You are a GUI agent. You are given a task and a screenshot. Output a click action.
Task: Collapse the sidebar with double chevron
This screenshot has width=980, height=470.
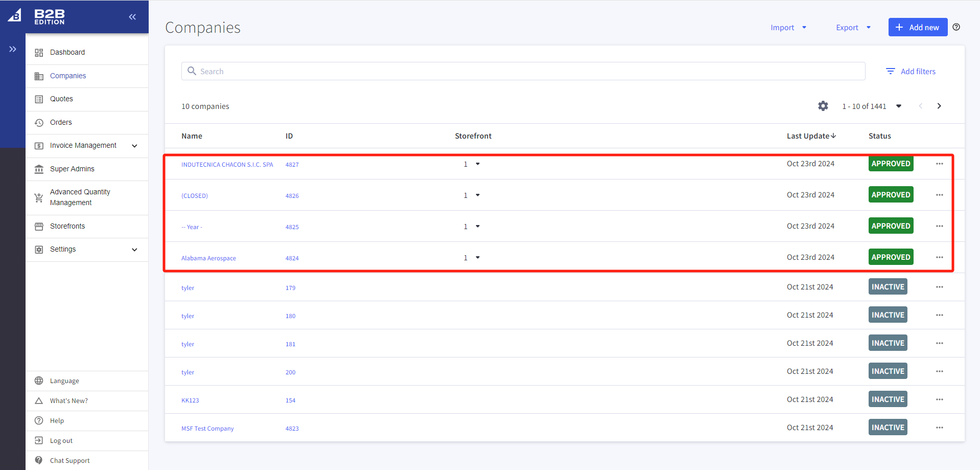pos(132,17)
